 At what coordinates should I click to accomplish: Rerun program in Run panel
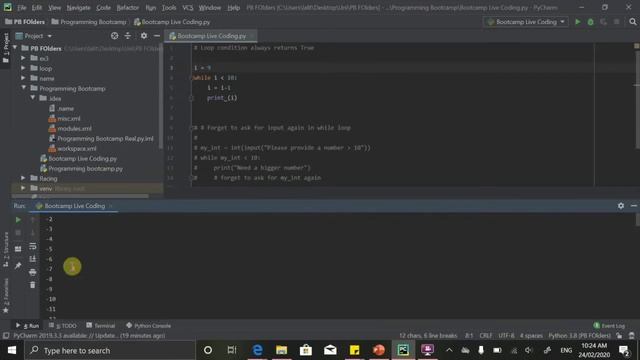[18, 220]
